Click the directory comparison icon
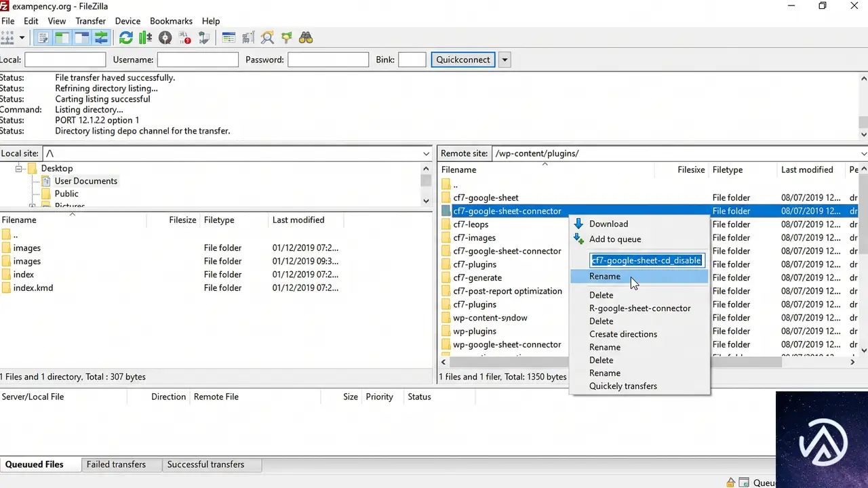868x488 pixels. (x=248, y=38)
